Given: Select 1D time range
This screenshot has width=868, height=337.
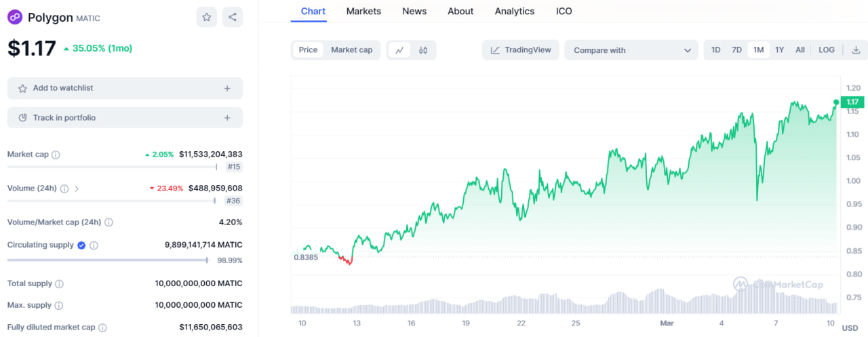Looking at the screenshot, I should [715, 50].
